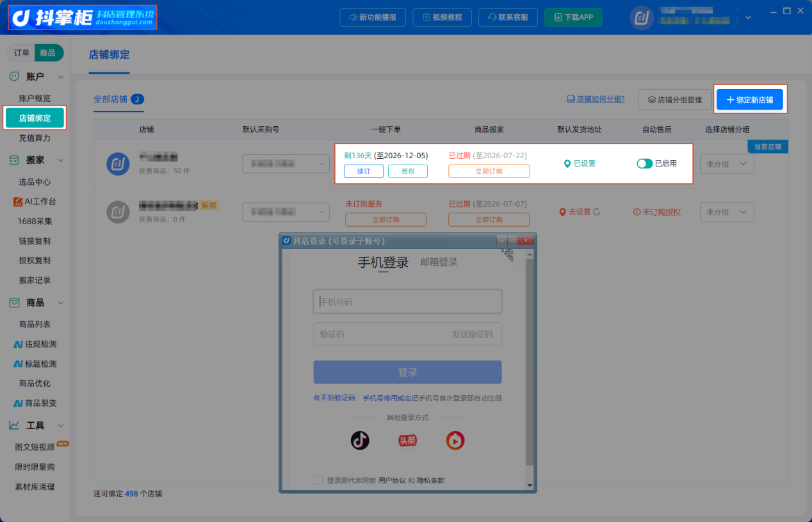Open AI工作台 in sidebar
812x522 pixels.
click(35, 201)
